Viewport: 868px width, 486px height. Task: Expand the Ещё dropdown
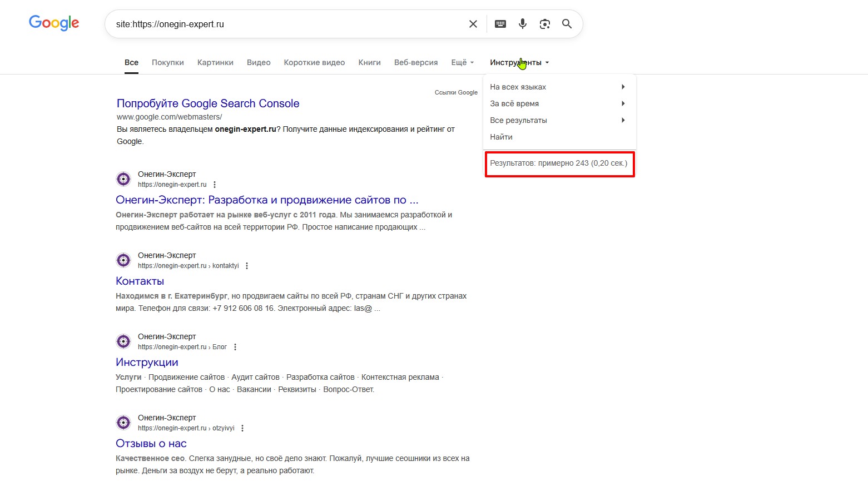click(x=463, y=62)
